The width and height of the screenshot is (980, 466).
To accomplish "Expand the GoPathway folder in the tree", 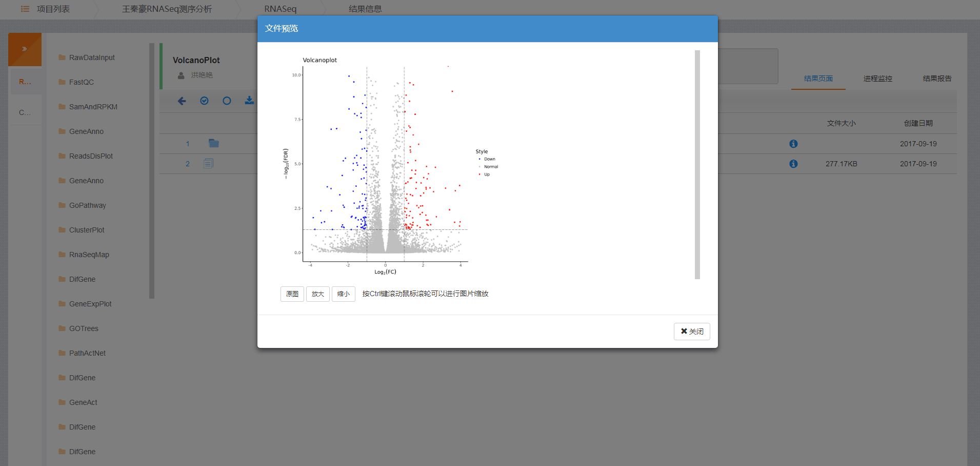I will pyautogui.click(x=87, y=205).
